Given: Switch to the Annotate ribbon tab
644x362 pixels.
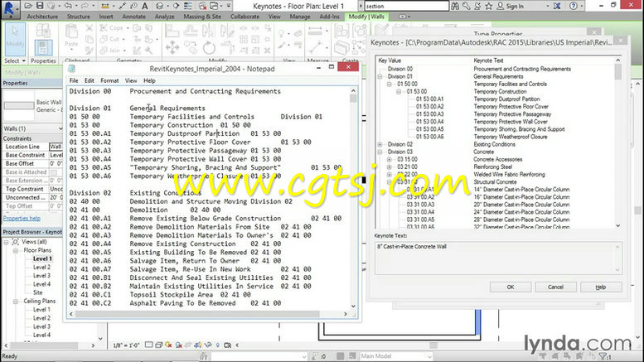Looking at the screenshot, I should click(x=134, y=17).
